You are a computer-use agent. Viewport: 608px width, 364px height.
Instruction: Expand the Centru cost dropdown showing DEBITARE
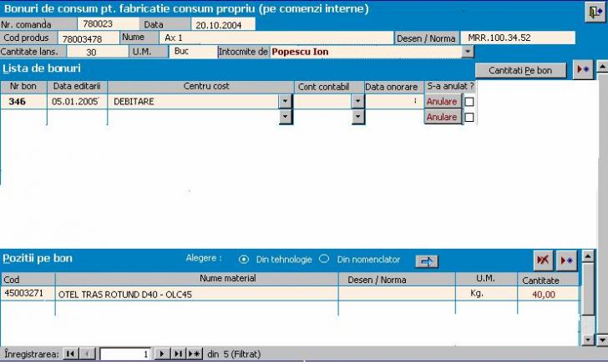click(x=285, y=102)
